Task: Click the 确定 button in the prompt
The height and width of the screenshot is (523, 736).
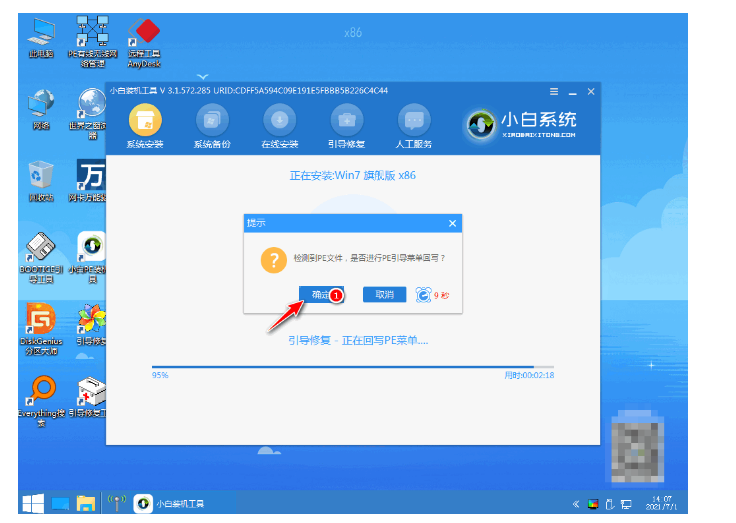Action: click(x=319, y=295)
